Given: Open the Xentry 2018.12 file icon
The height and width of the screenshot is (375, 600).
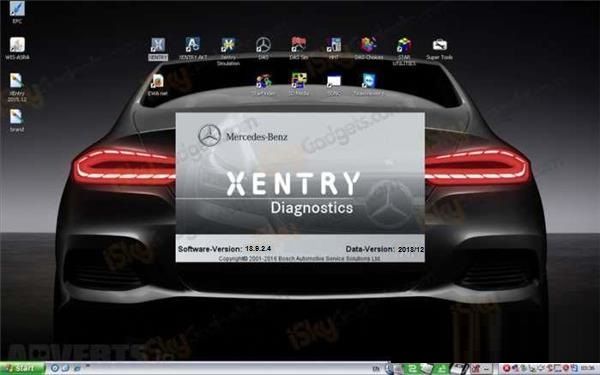Looking at the screenshot, I should point(16,87).
